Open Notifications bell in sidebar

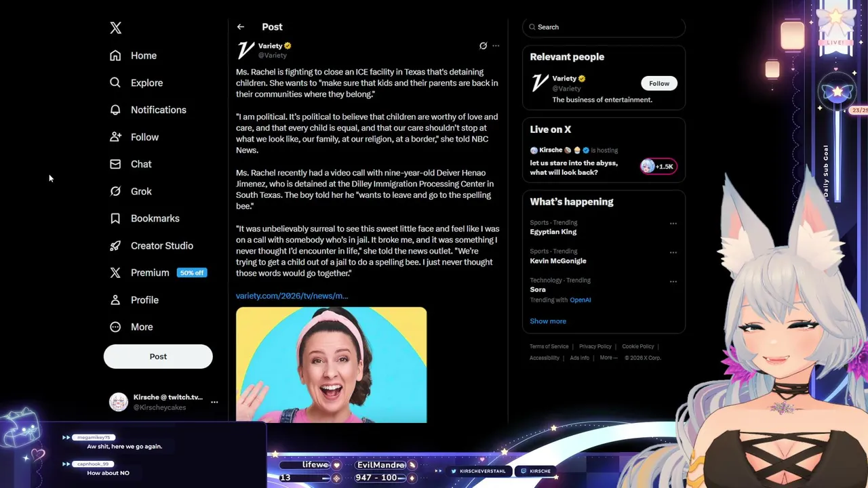115,110
